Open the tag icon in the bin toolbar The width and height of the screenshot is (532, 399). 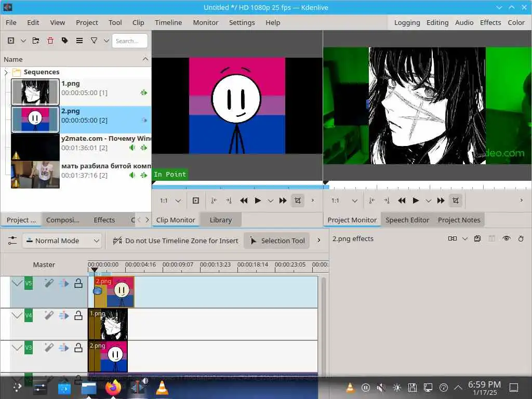pyautogui.click(x=64, y=41)
